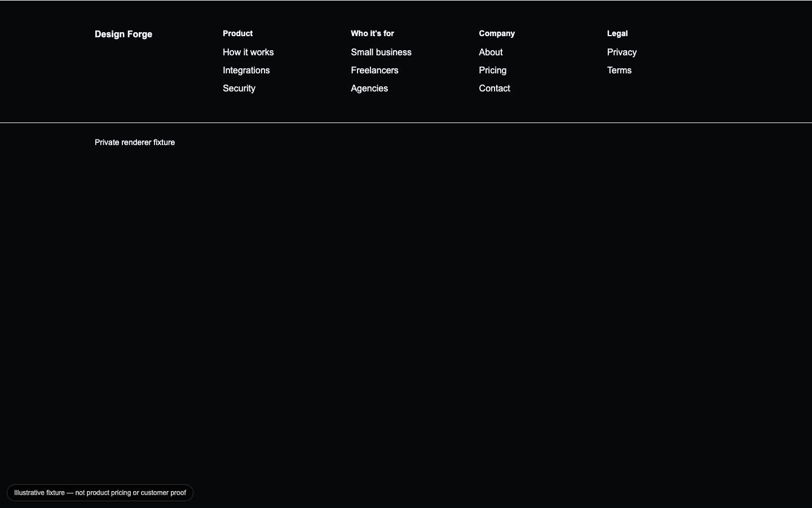Click the Private renderer fixture text
Image resolution: width=812 pixels, height=508 pixels.
pos(135,142)
